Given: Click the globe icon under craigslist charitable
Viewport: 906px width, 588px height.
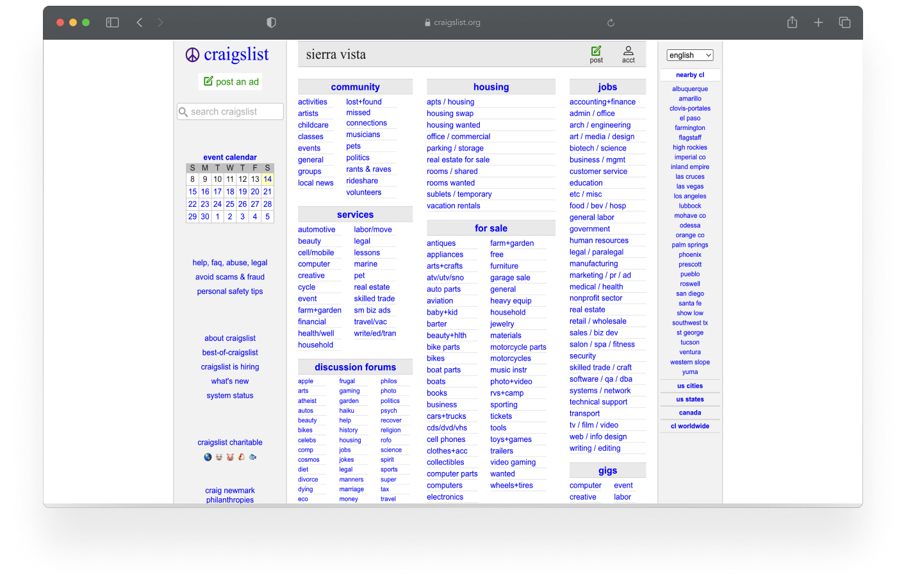Looking at the screenshot, I should tap(208, 457).
